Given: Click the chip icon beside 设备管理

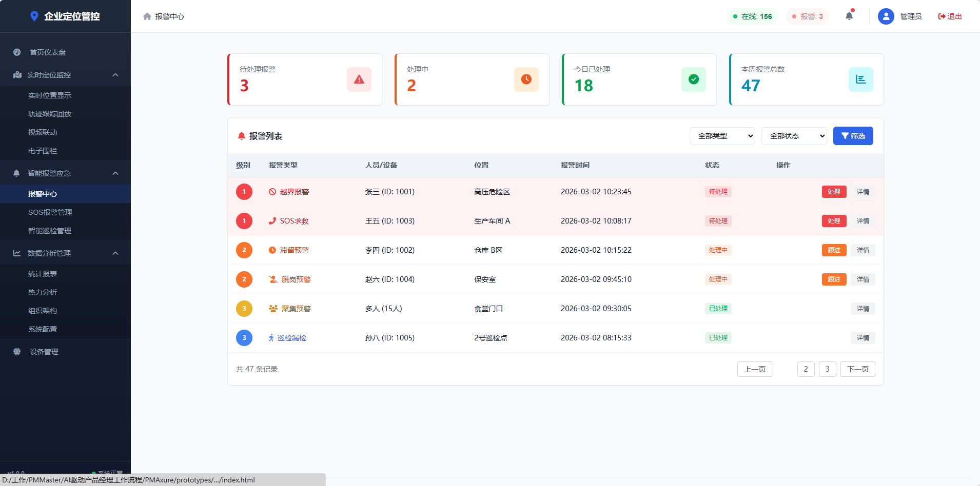Looking at the screenshot, I should point(17,352).
